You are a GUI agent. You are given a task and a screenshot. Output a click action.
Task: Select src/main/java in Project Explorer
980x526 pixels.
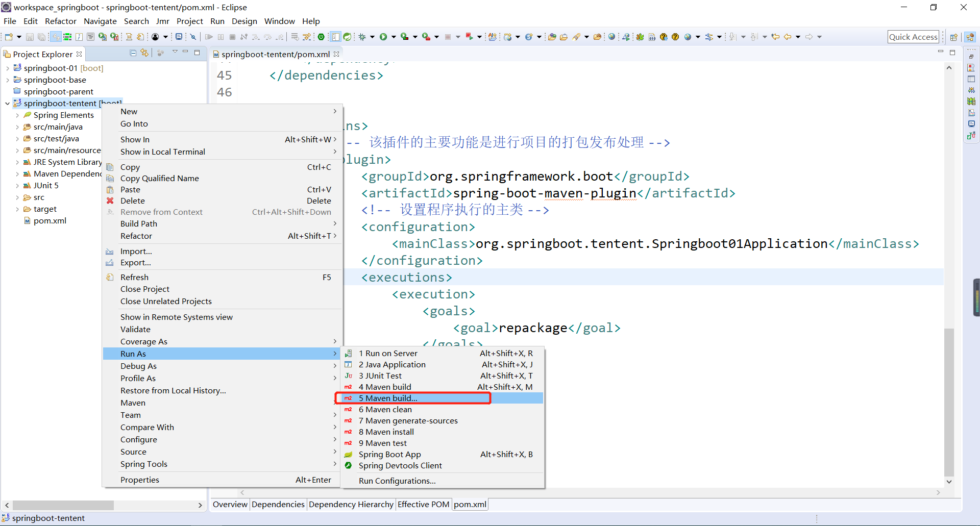tap(58, 127)
